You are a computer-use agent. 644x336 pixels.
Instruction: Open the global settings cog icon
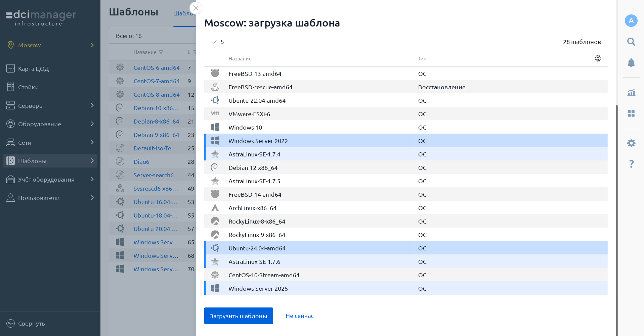click(x=631, y=143)
